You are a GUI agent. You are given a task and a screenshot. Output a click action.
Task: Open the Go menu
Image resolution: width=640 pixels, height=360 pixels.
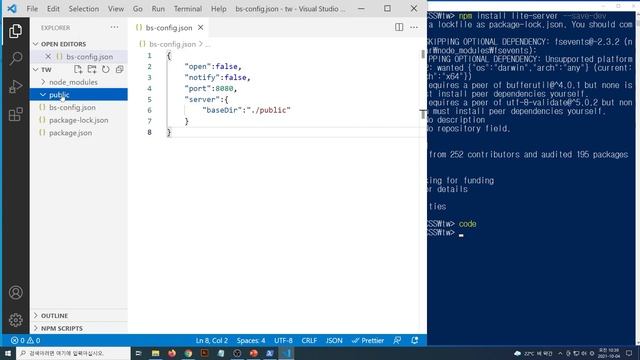138,9
